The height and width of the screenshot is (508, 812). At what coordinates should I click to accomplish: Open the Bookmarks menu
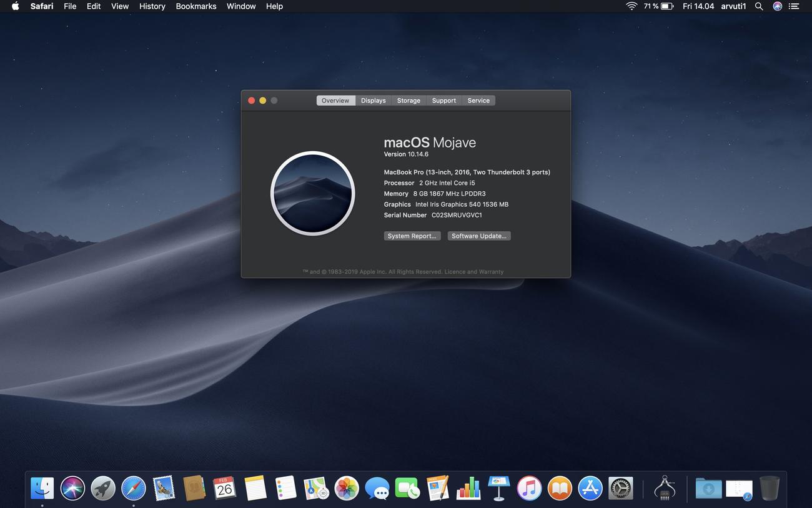point(196,6)
